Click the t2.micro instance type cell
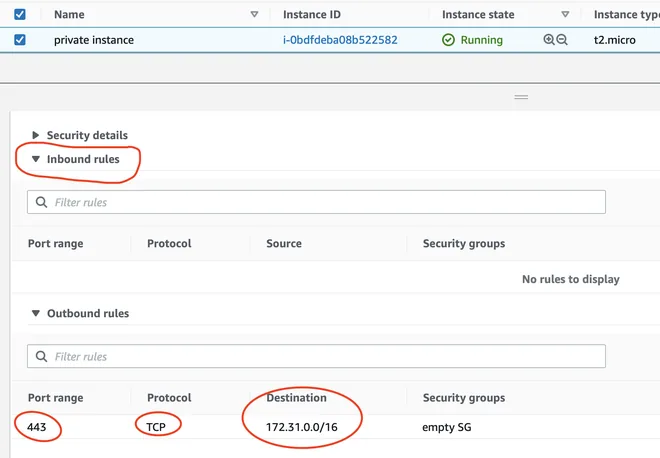Screen dimensions: 660x458 tap(615, 40)
